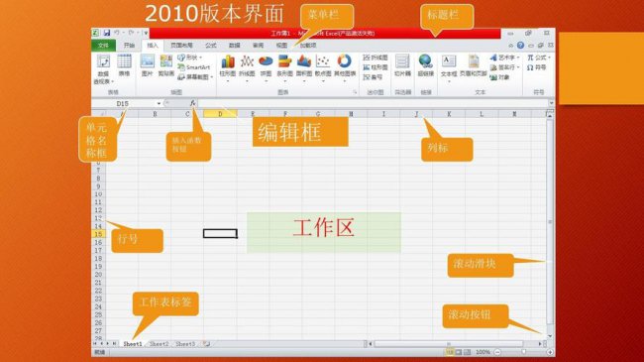644x362 pixels.
Task: Insert a picture using the 图片 icon
Action: click(x=147, y=65)
